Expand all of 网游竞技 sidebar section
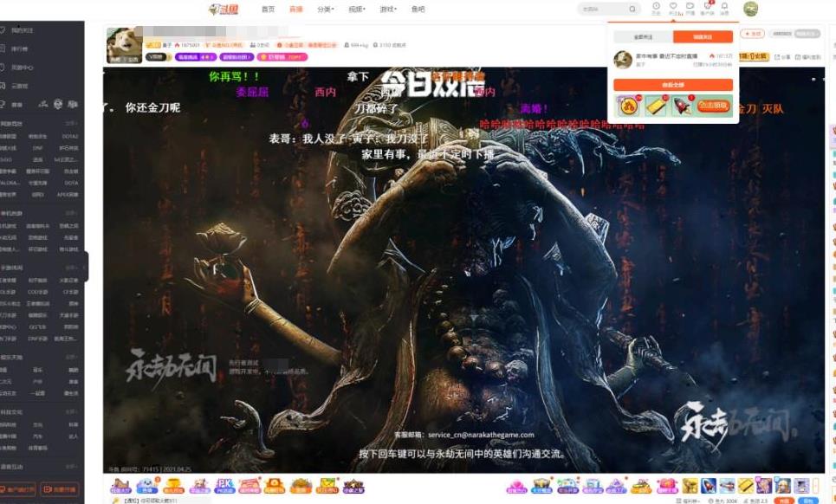 point(72,124)
